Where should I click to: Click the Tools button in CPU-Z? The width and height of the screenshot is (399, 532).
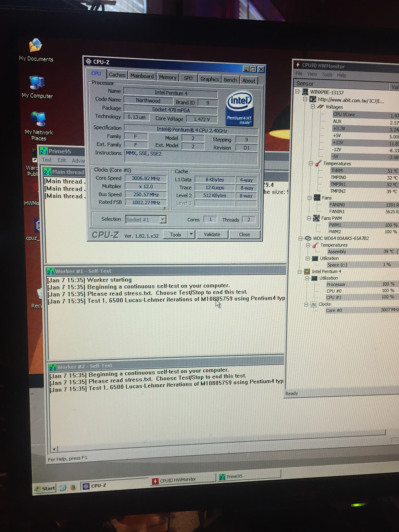pos(175,234)
